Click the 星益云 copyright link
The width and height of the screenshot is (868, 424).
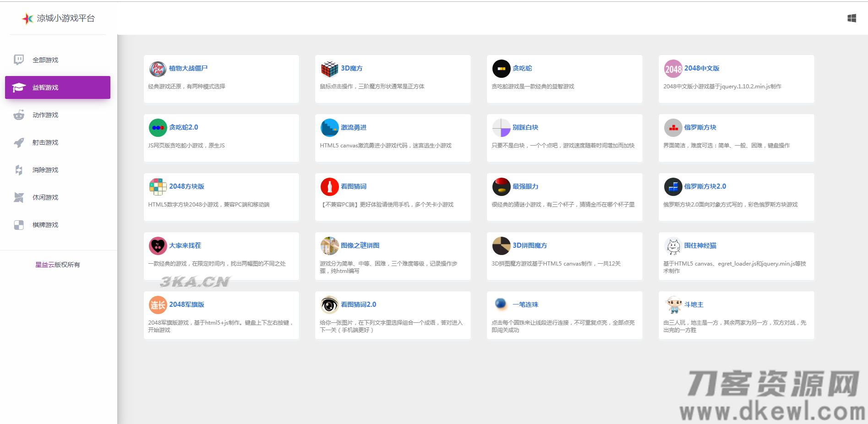(45, 265)
